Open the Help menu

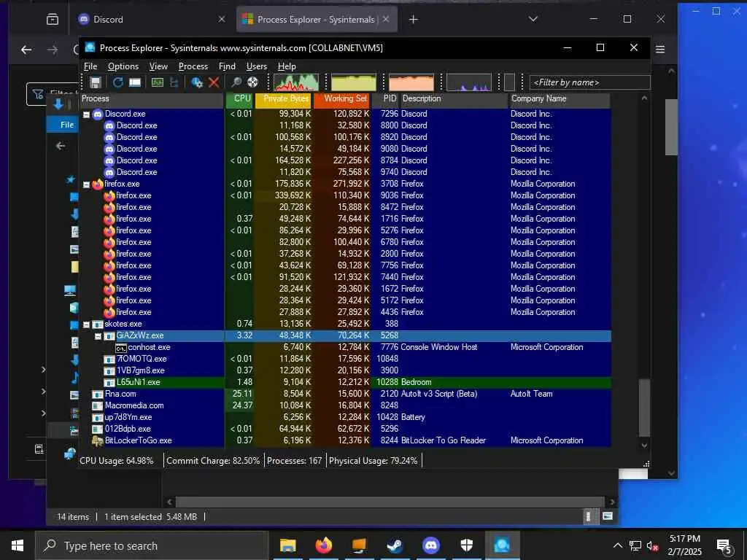click(287, 66)
